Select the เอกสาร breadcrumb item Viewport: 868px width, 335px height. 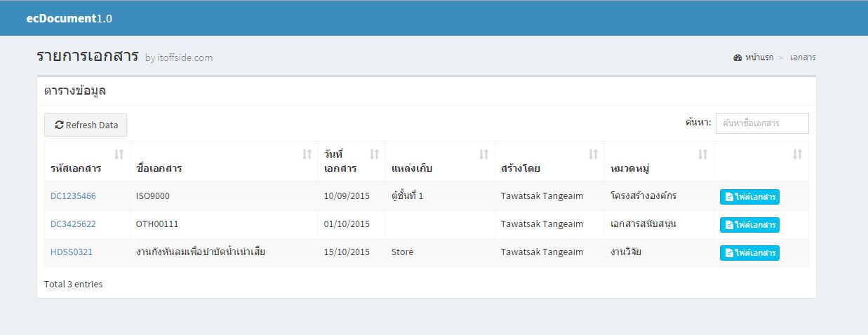(803, 57)
